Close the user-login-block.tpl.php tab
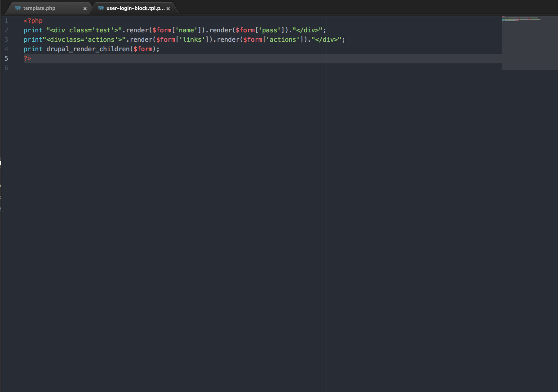Image resolution: width=558 pixels, height=392 pixels. click(168, 9)
